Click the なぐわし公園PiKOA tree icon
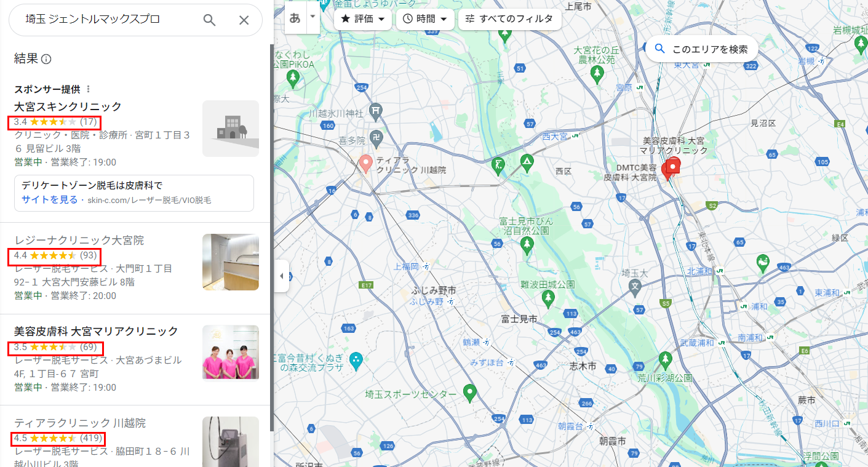This screenshot has width=868, height=467. pyautogui.click(x=293, y=78)
